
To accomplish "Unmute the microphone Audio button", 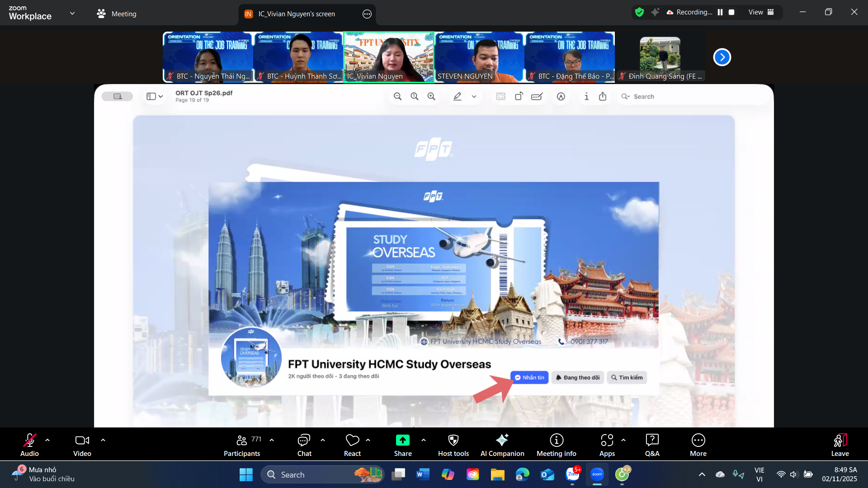I will point(29,445).
